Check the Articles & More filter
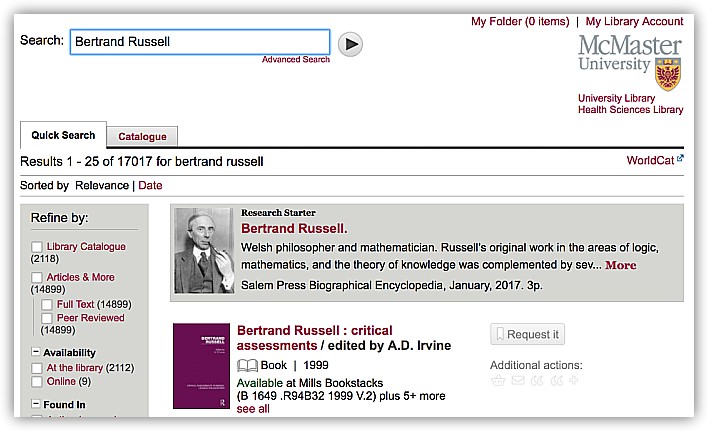 click(37, 277)
